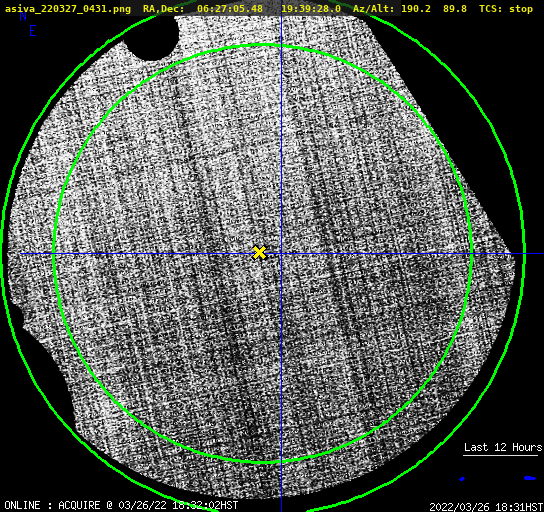Click the asiva_220327_0431.png filename
The height and width of the screenshot is (512, 544).
coord(68,9)
